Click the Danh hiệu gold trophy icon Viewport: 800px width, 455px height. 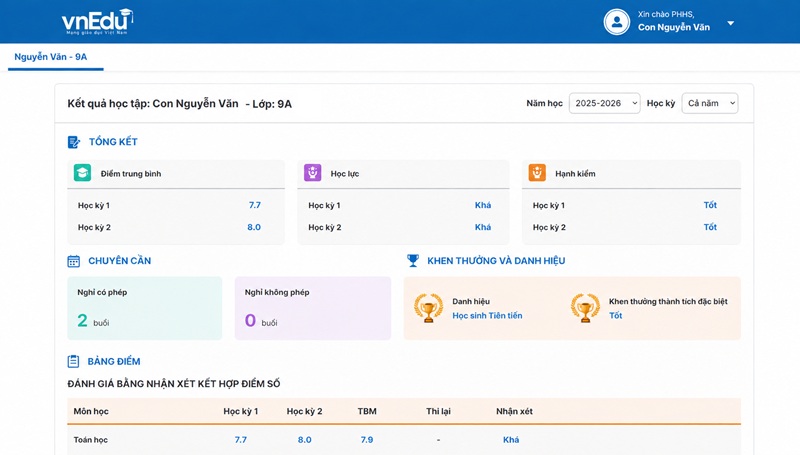coord(428,308)
